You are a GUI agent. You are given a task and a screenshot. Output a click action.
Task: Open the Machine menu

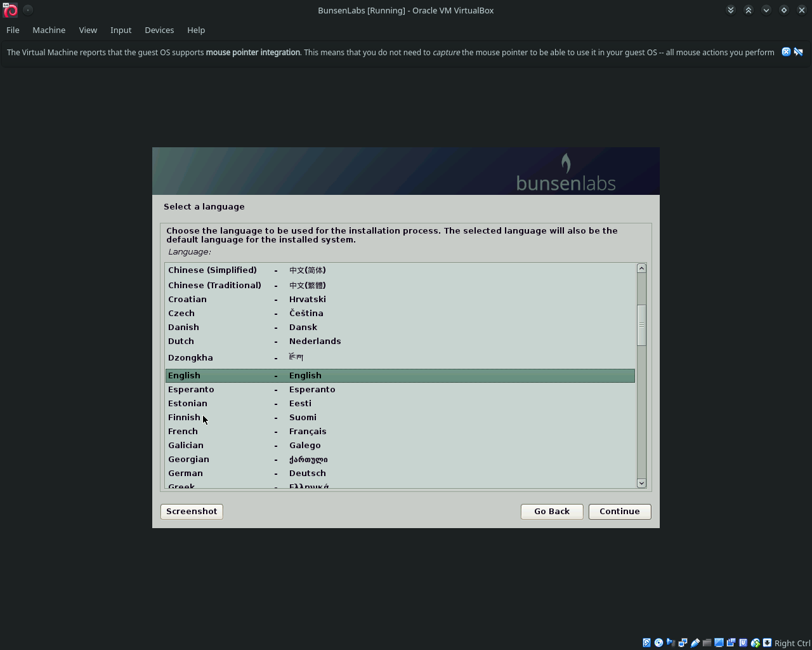click(49, 30)
